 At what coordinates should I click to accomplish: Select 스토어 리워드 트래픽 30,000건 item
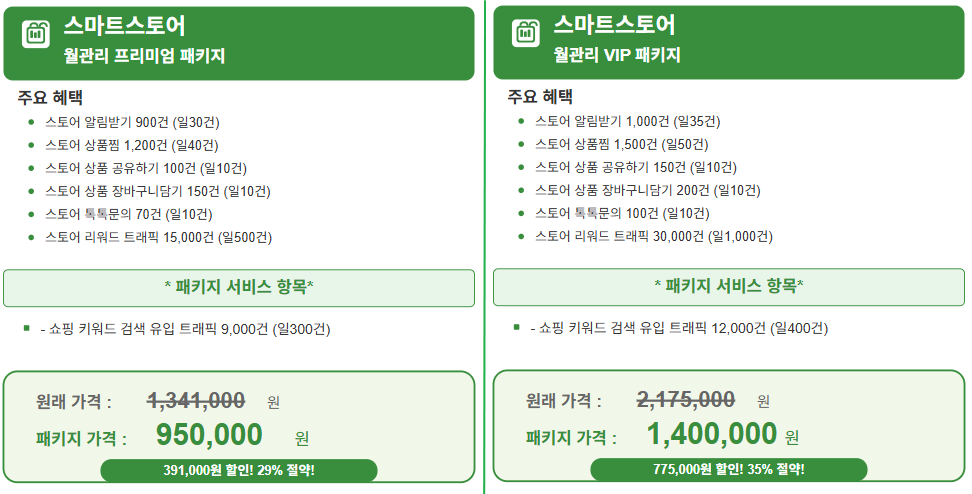point(654,236)
